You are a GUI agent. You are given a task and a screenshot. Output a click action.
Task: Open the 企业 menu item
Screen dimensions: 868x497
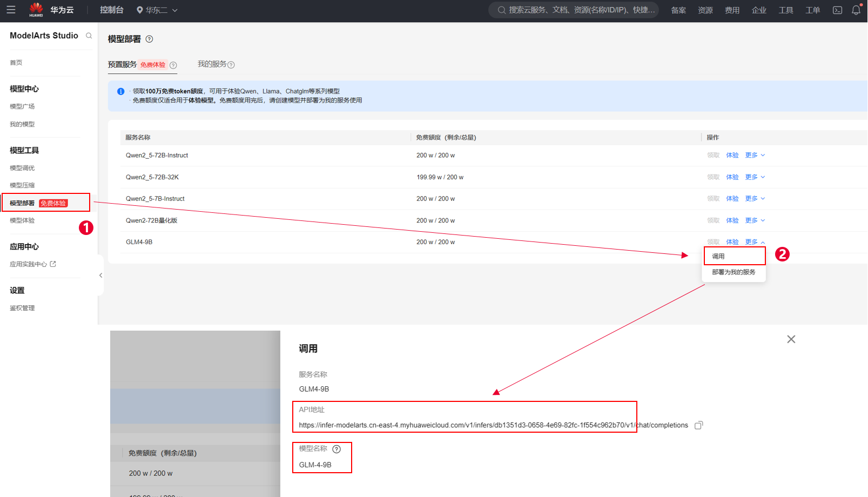[759, 10]
